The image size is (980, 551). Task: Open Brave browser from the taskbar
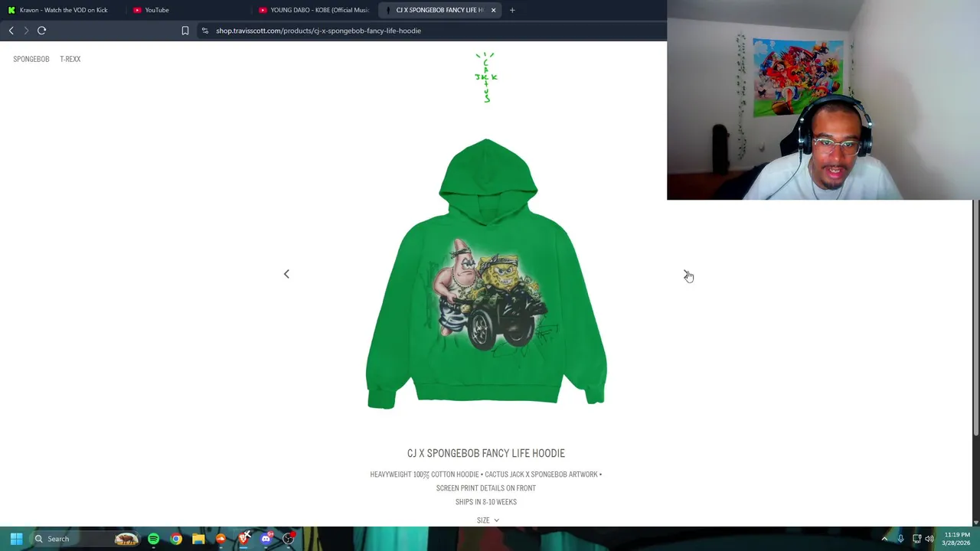pos(243,539)
